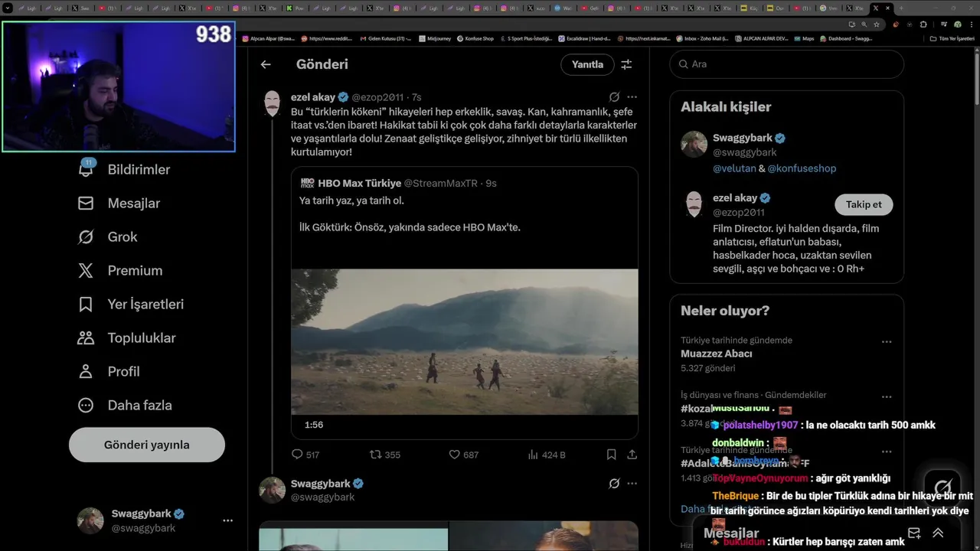
Task: Open more options on Swaggybark's reply
Action: click(x=632, y=484)
